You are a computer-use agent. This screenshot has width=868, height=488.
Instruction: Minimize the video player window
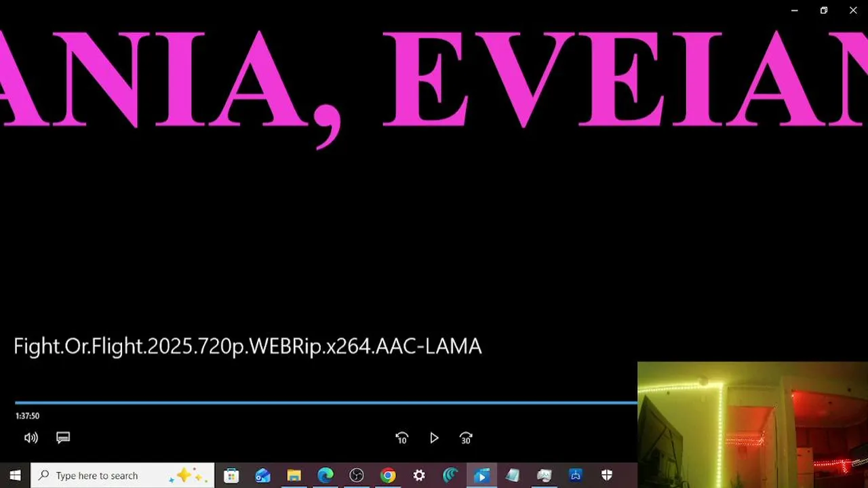tap(794, 10)
